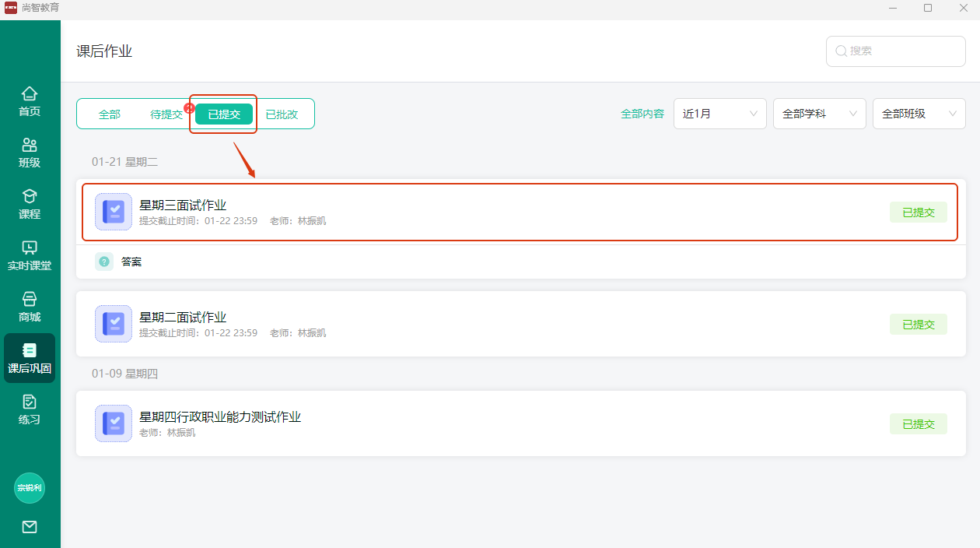The image size is (980, 548).
Task: Open the mail messages icon
Action: pyautogui.click(x=30, y=527)
